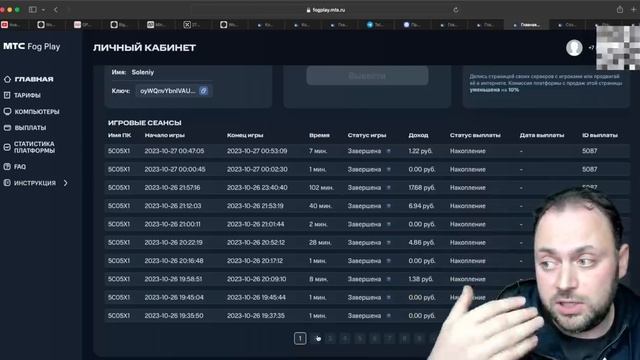Click the Статус выплаты column header
Image resolution: width=640 pixels, height=360 pixels.
click(x=475, y=135)
